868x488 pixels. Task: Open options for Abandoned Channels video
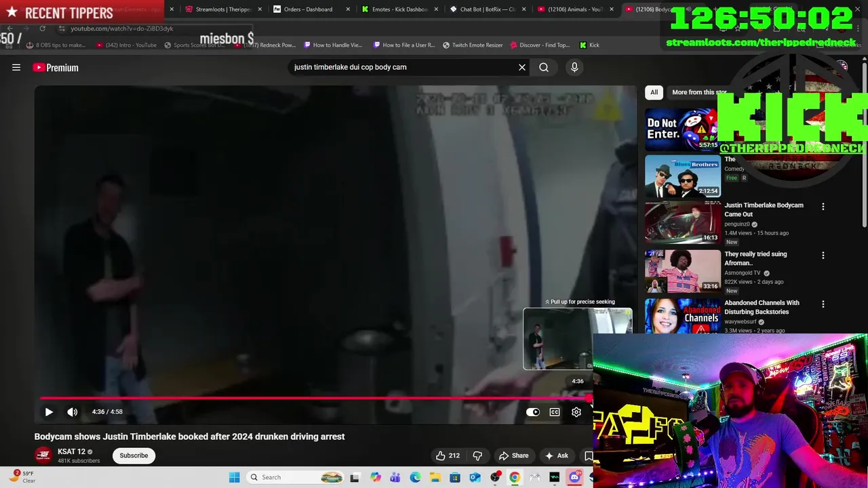click(x=823, y=304)
